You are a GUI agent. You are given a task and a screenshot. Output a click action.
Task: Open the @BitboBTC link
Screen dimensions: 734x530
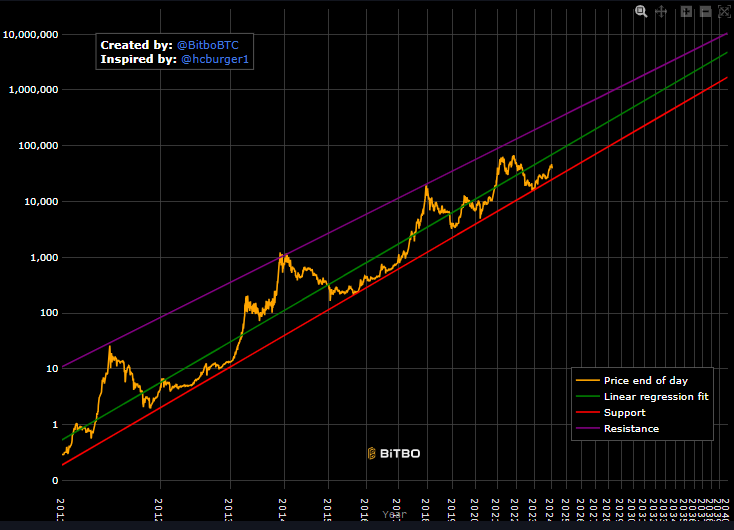[x=208, y=45]
